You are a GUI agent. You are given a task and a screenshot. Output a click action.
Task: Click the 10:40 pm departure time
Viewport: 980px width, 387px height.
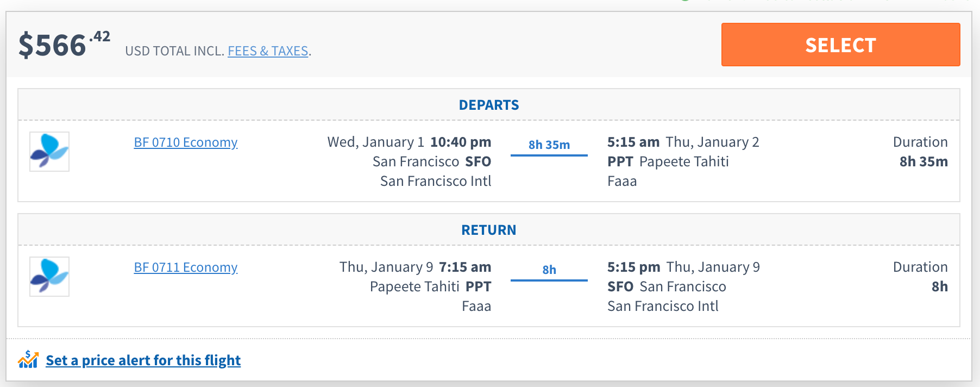tap(460, 142)
